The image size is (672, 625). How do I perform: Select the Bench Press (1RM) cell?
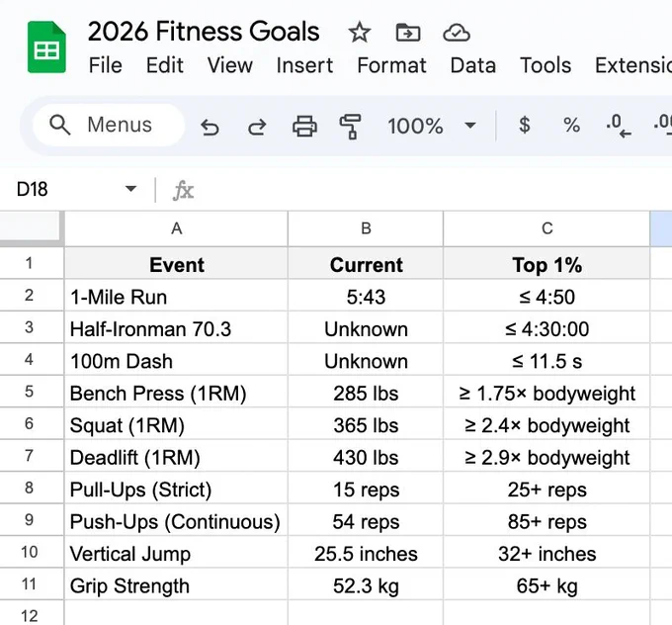[176, 392]
